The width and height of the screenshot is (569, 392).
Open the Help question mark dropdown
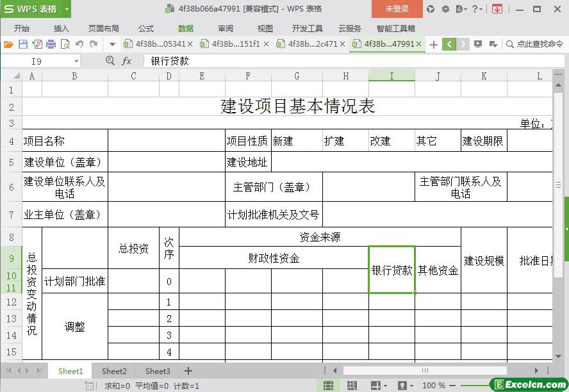coord(477,9)
